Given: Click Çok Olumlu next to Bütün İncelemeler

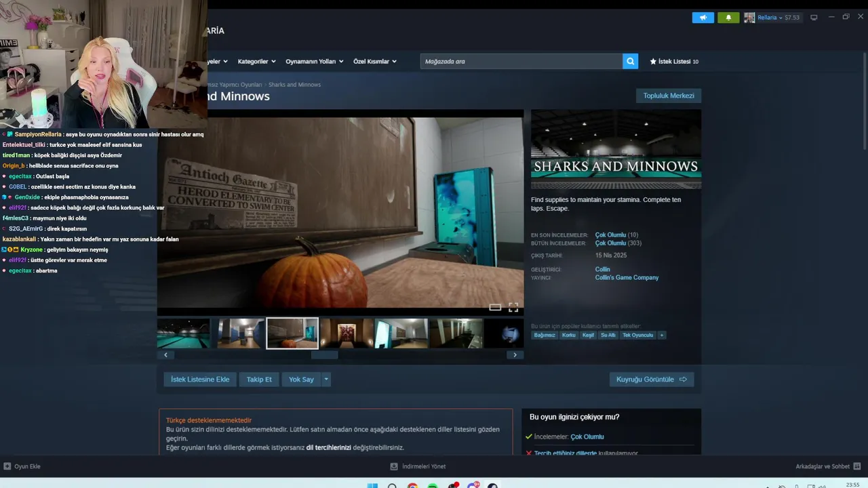Looking at the screenshot, I should [610, 243].
